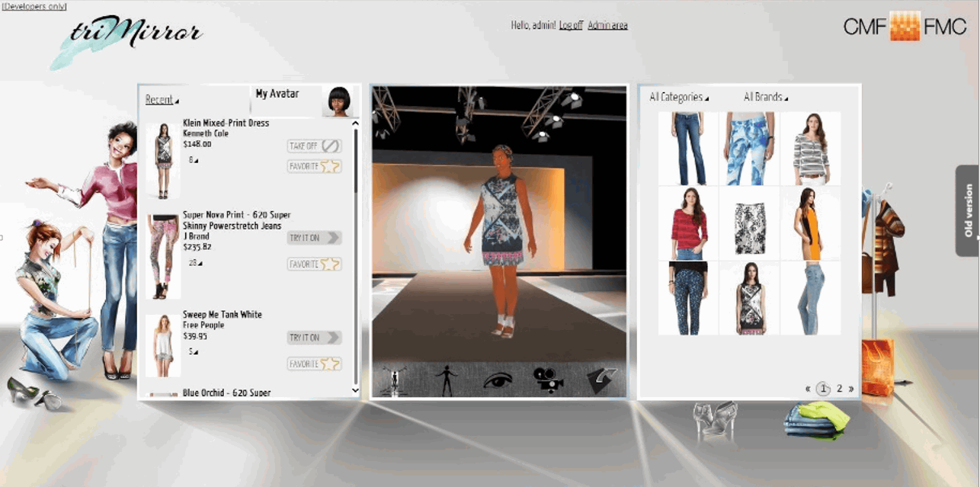Try on the Super Nova Print jeans

point(314,238)
